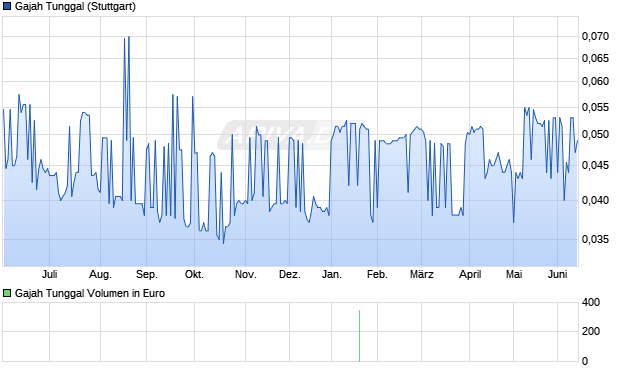Click the 'Gajah Tunggal Volumen in Euro' label

(90, 293)
